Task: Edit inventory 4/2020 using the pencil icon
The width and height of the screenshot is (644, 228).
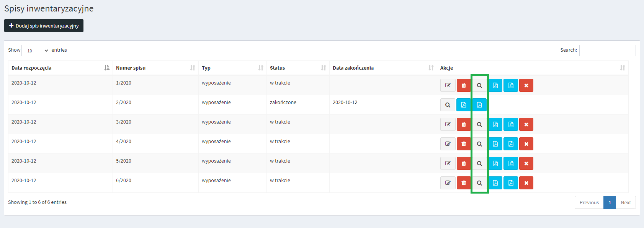Action: tap(448, 144)
